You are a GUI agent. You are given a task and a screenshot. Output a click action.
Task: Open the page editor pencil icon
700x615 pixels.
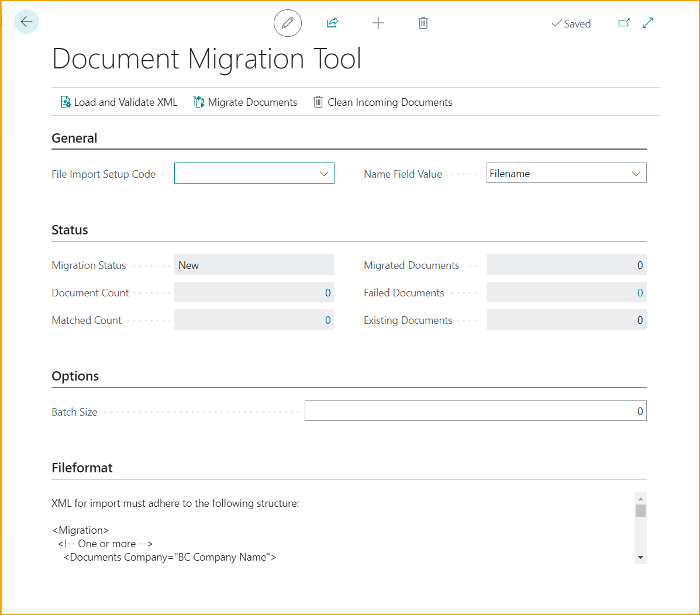[287, 23]
